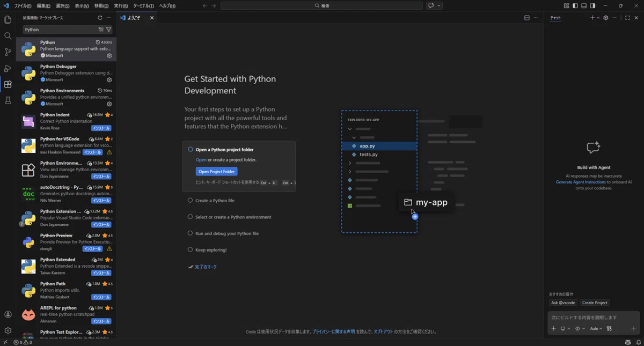
Task: Add context with plus in chat input
Action: [554, 328]
